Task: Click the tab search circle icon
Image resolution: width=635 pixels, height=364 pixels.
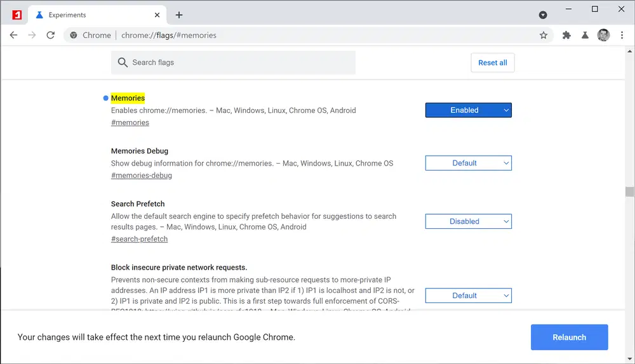Action: coord(543,15)
